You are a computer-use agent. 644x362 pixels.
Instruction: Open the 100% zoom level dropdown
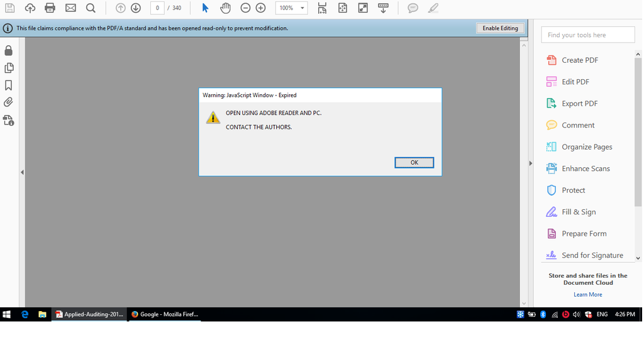pyautogui.click(x=303, y=8)
